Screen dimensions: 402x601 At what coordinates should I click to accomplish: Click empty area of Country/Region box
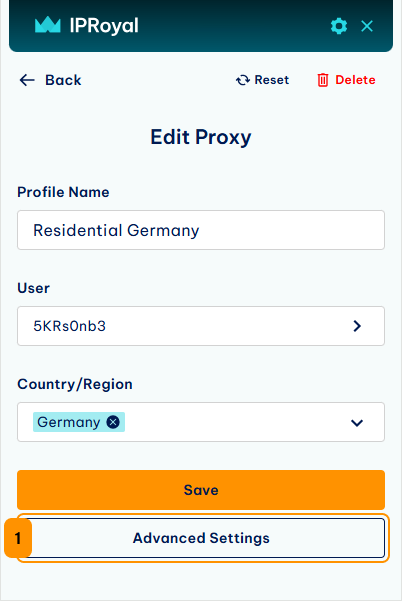point(234,422)
